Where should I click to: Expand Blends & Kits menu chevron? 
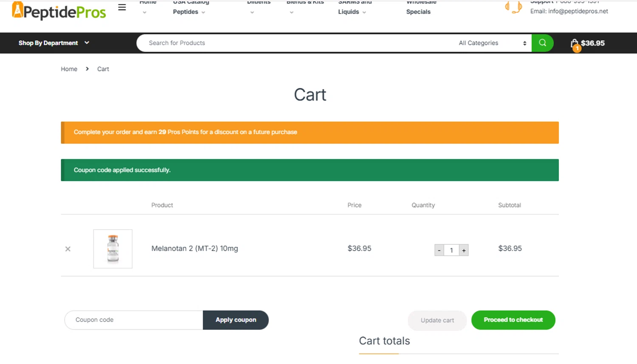pyautogui.click(x=291, y=12)
